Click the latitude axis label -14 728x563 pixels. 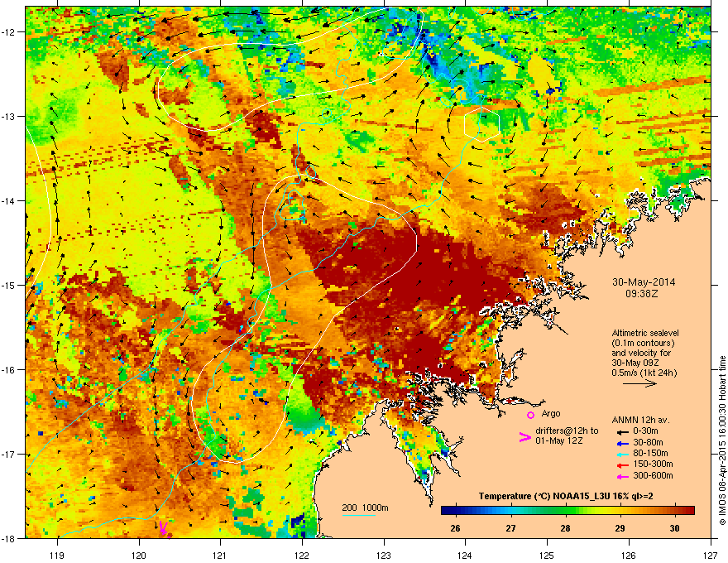(x=8, y=201)
